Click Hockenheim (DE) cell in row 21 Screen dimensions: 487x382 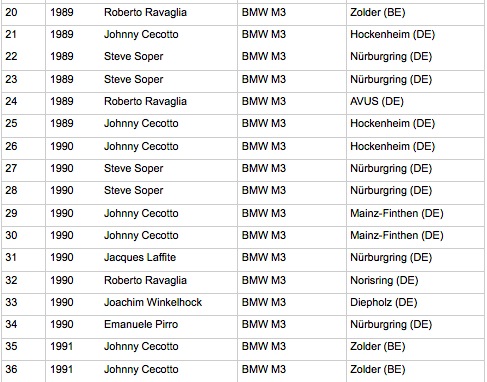coord(392,34)
